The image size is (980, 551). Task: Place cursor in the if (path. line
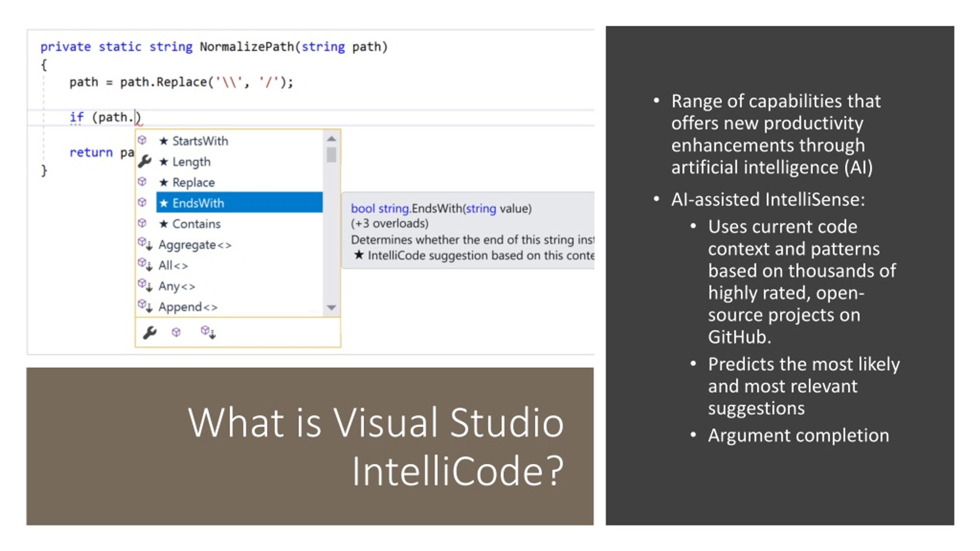coord(105,117)
